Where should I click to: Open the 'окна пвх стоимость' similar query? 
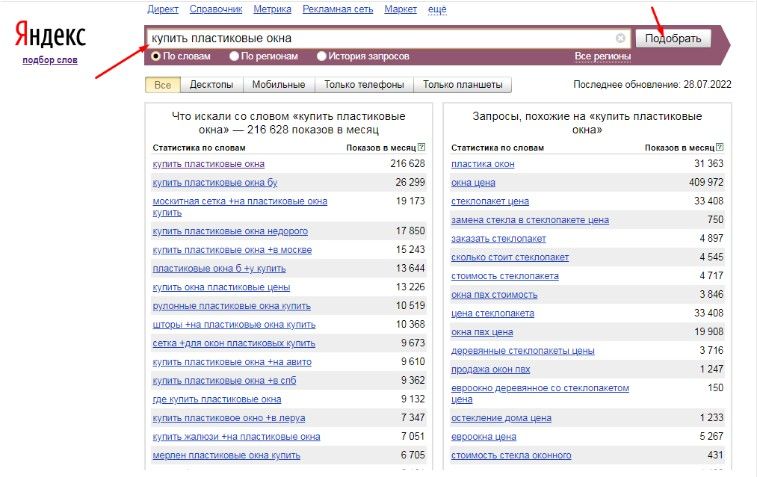(494, 295)
